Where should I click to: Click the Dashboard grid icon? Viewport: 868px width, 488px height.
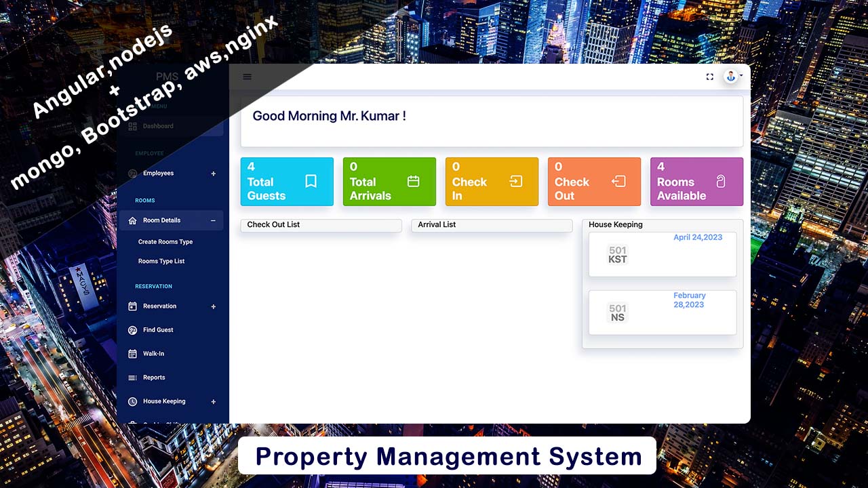tap(132, 126)
